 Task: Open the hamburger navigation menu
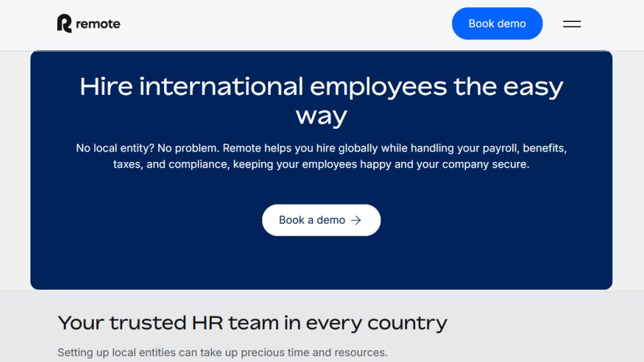coord(572,24)
